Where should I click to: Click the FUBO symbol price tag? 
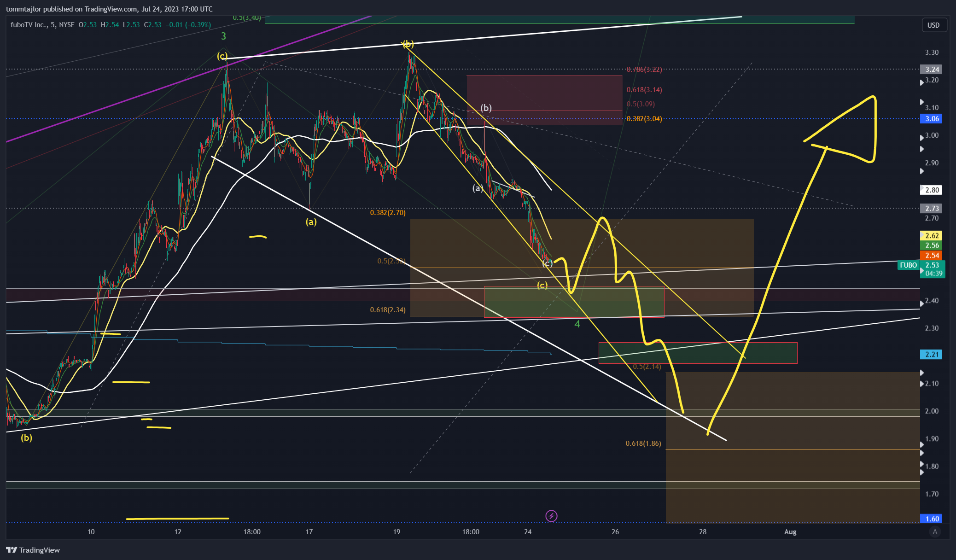pos(908,265)
